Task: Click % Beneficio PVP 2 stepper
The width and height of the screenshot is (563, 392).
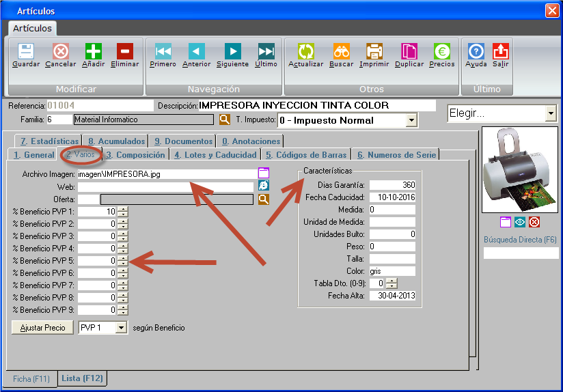Action: coord(123,224)
